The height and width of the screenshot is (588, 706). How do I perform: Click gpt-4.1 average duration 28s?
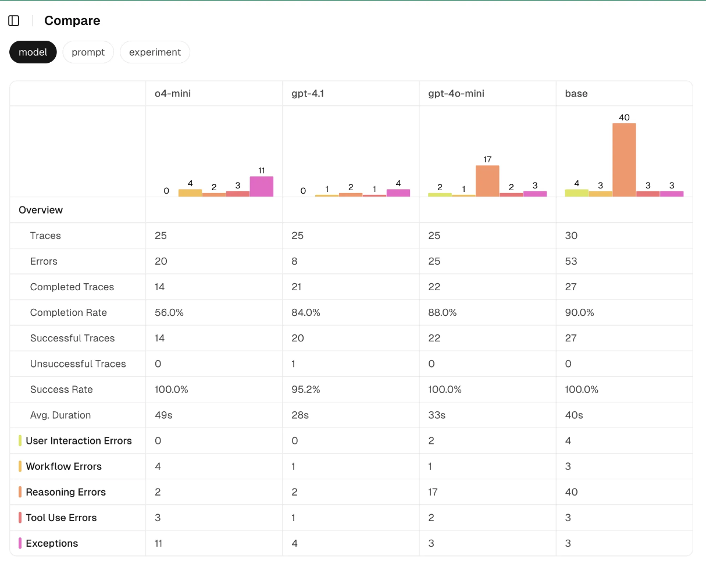point(300,415)
